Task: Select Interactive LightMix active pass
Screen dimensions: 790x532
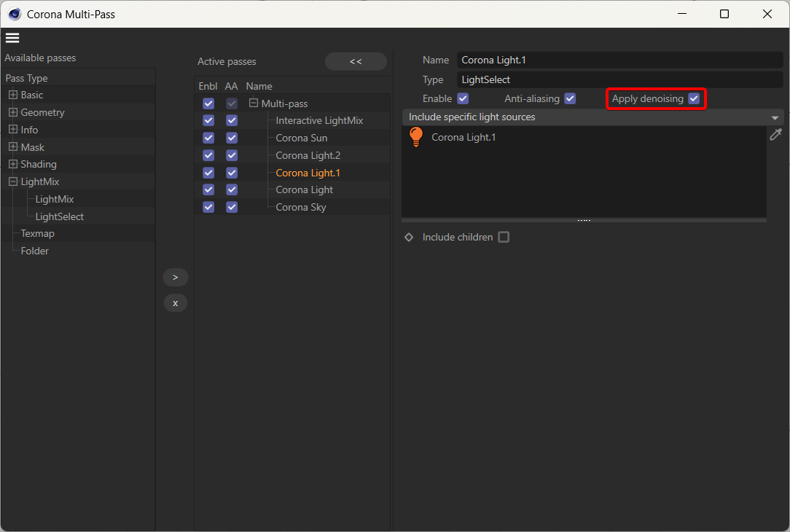Action: tap(319, 120)
